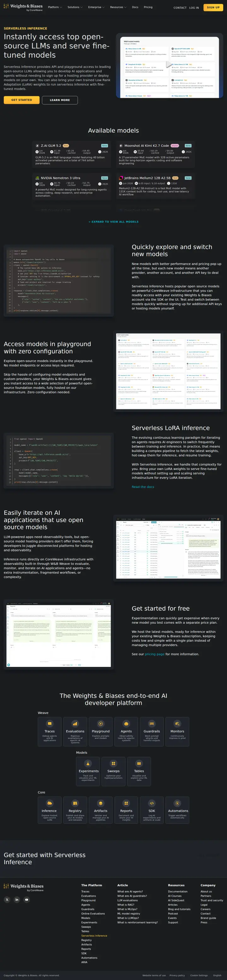Viewport: 227px width, 980px height.
Task: Click Log In in the header
Action: coord(194,8)
